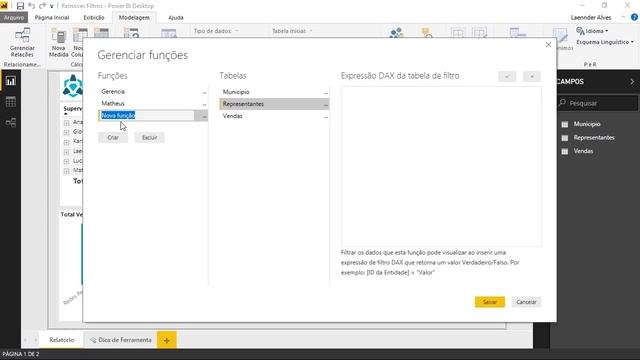Viewport: 640px width, 360px height.
Task: Open options menu for the Gerencia role
Action: click(x=204, y=92)
